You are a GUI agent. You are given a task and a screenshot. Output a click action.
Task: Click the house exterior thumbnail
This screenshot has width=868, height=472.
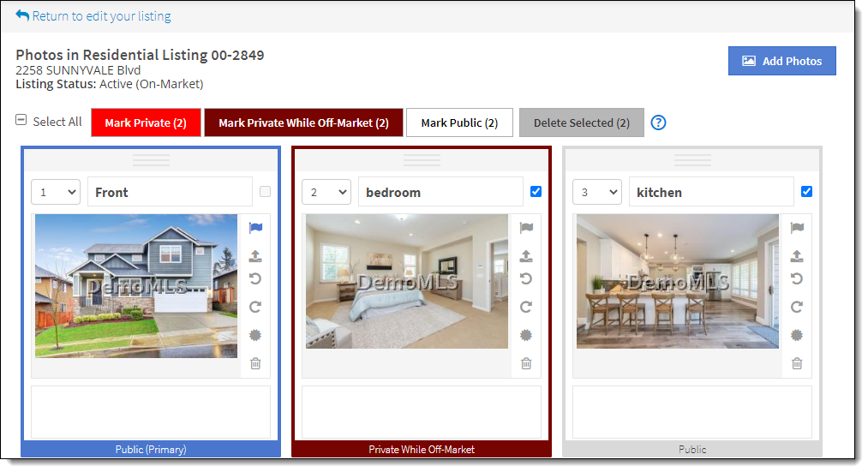[x=136, y=286]
